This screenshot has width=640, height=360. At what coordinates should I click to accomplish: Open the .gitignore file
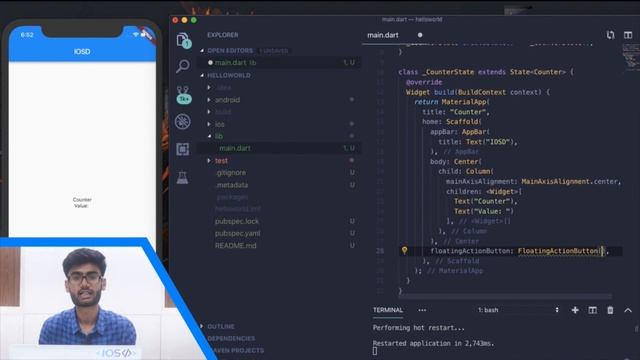tap(231, 173)
